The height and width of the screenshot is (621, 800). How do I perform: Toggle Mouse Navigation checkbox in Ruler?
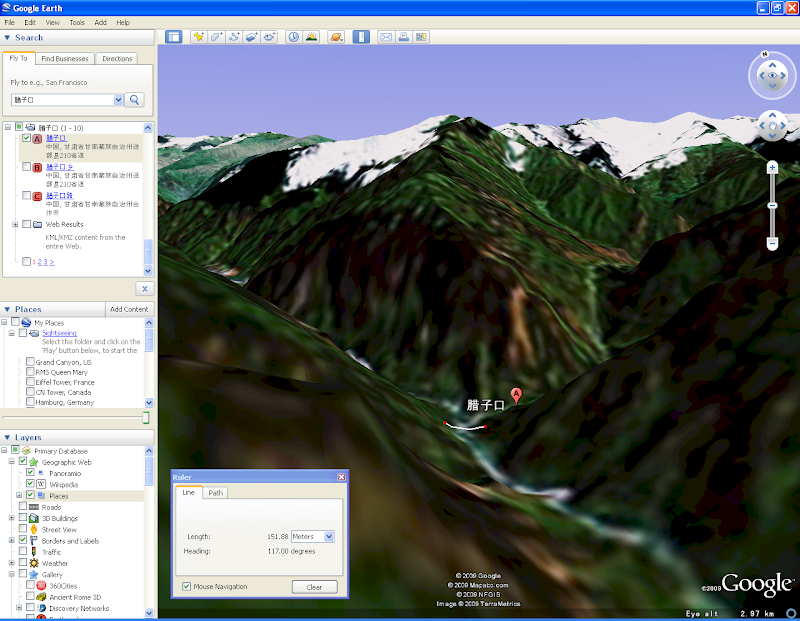click(187, 587)
